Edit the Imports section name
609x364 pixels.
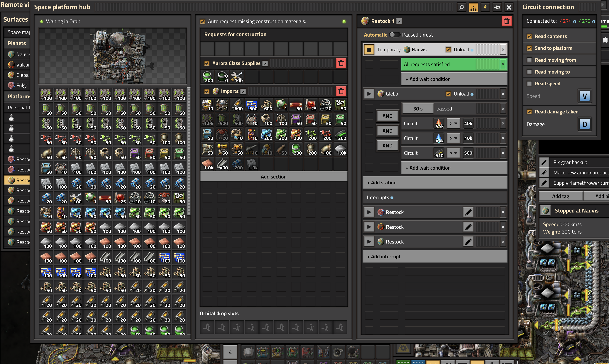click(243, 91)
